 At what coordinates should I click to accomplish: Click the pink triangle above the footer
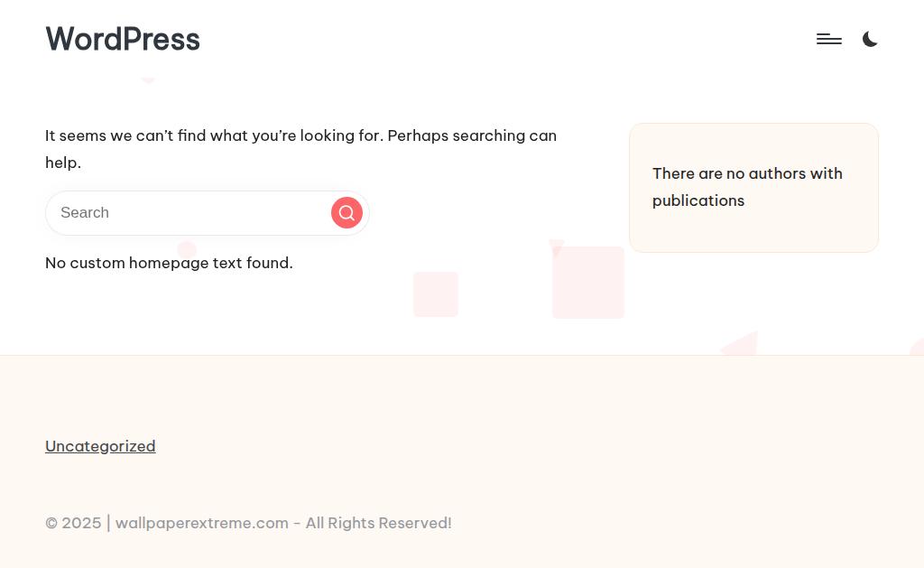point(744,345)
